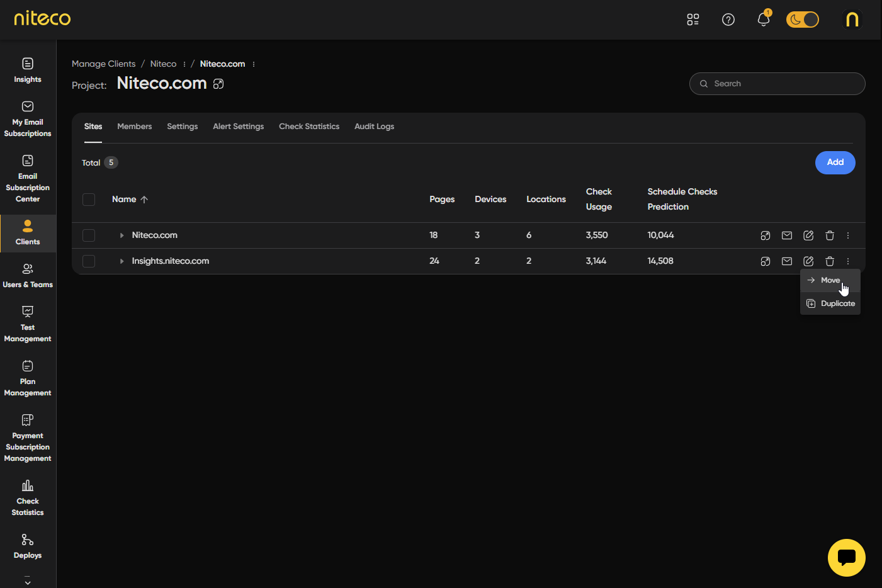The width and height of the screenshot is (882, 588).
Task: Check the Niteco.com row checkbox
Action: tap(89, 235)
